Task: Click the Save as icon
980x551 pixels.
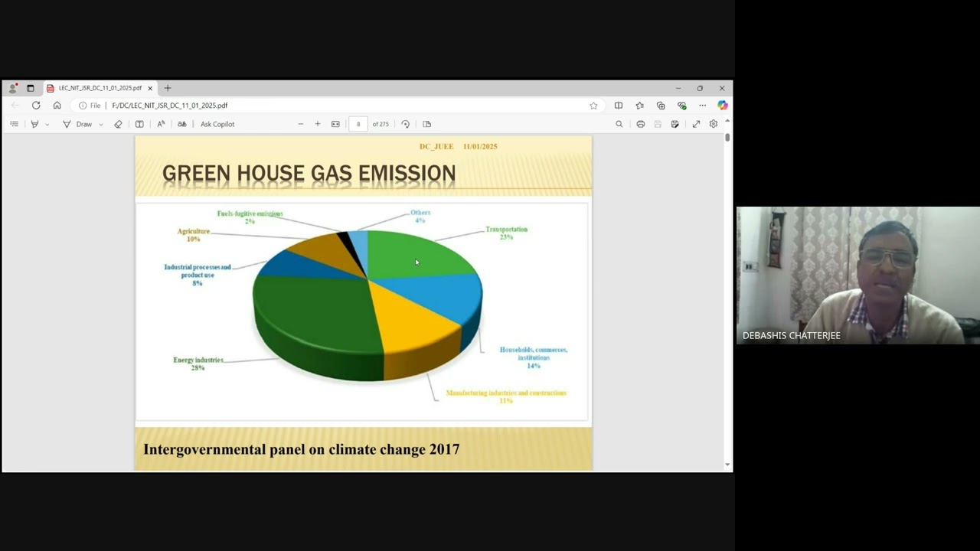Action: pyautogui.click(x=675, y=124)
